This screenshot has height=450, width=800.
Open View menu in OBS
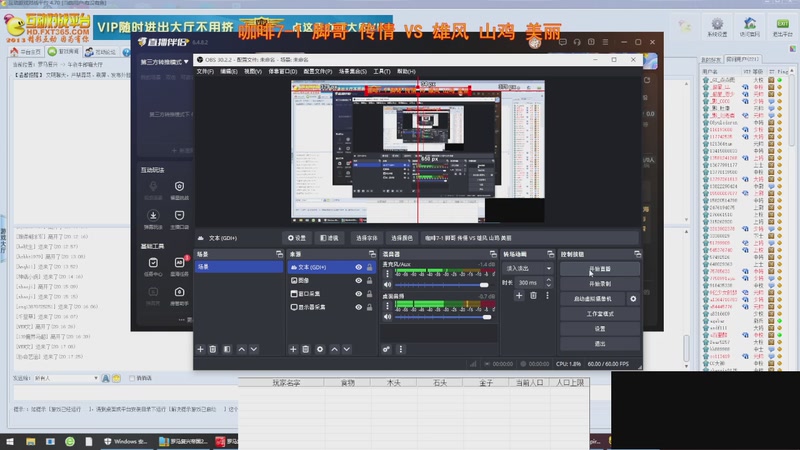253,71
